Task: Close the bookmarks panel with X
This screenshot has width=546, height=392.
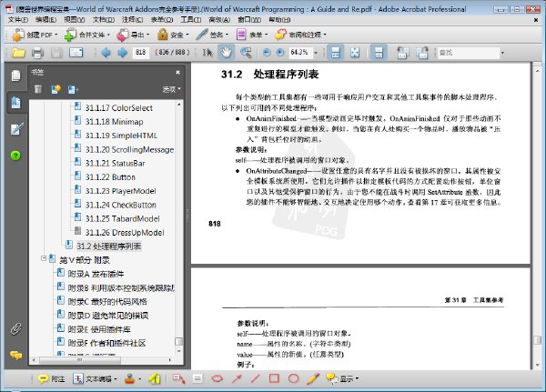Action: (177, 72)
